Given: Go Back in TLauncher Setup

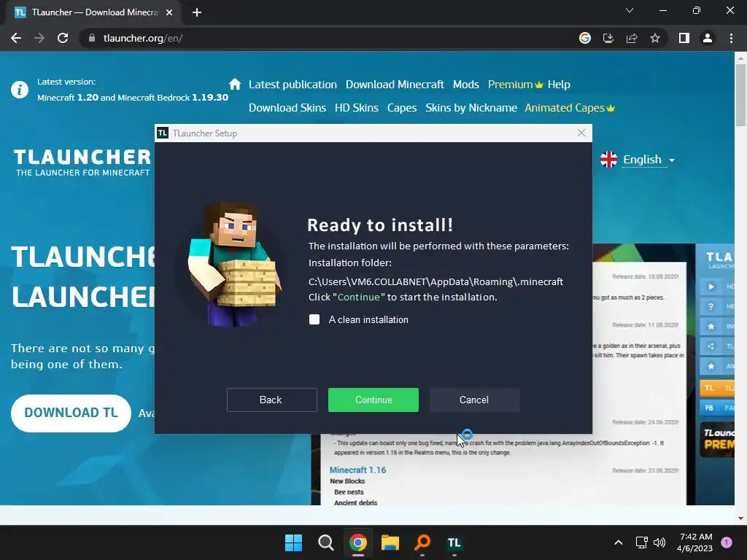Looking at the screenshot, I should click(x=271, y=400).
